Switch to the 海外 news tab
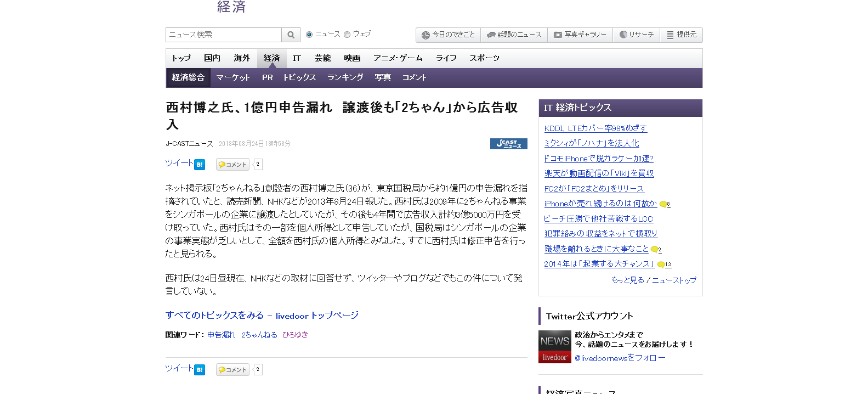Viewport: 868px width, 394px height. (x=242, y=58)
